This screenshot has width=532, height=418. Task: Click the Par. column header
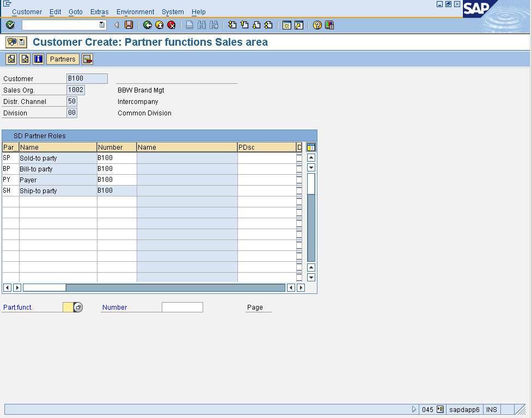pos(10,147)
